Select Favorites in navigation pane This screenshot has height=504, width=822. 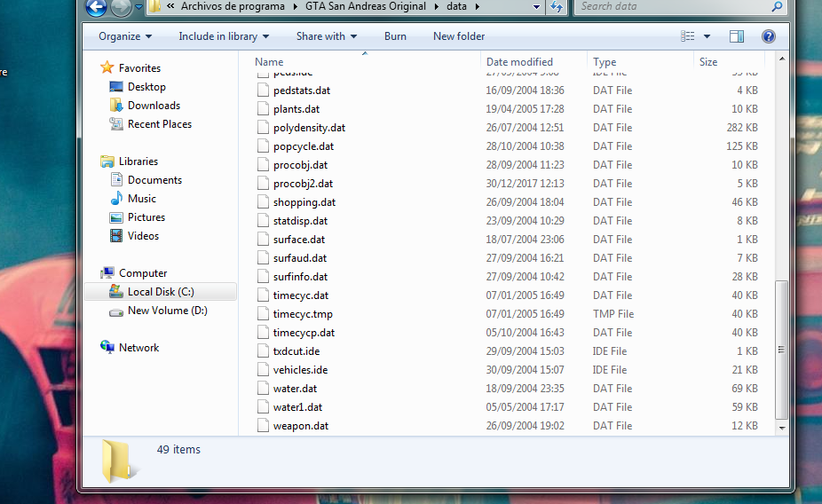139,68
